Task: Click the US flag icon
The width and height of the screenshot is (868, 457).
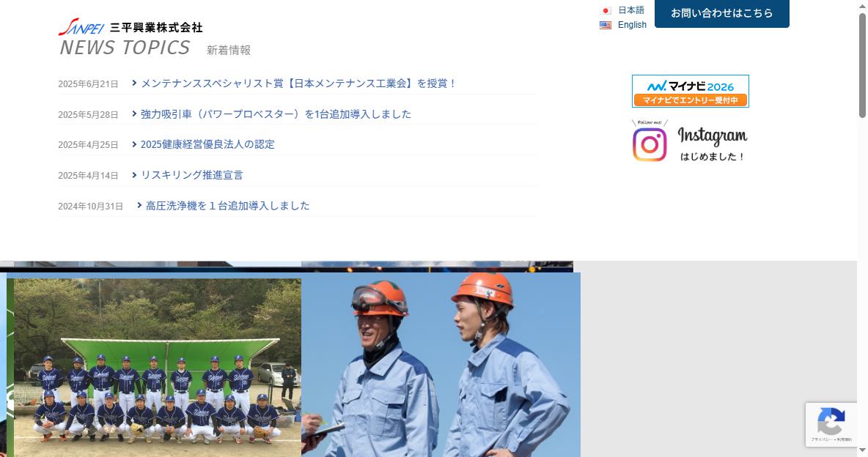Action: click(606, 25)
